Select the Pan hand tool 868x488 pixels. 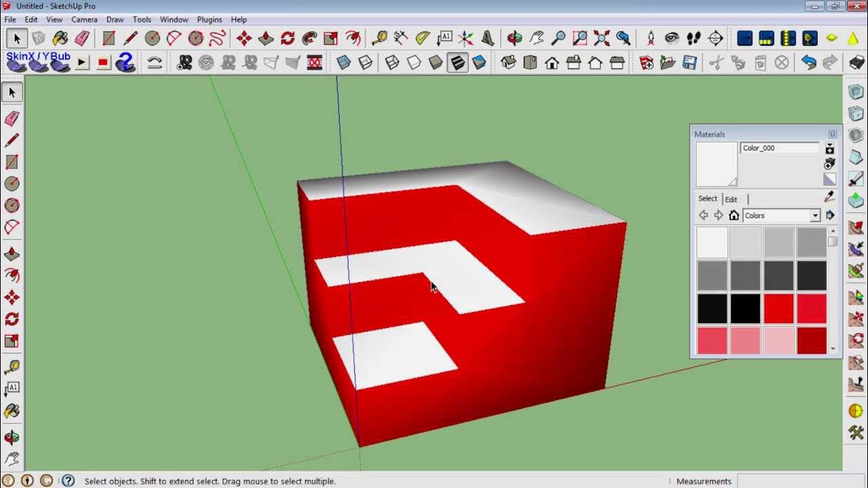(x=536, y=39)
